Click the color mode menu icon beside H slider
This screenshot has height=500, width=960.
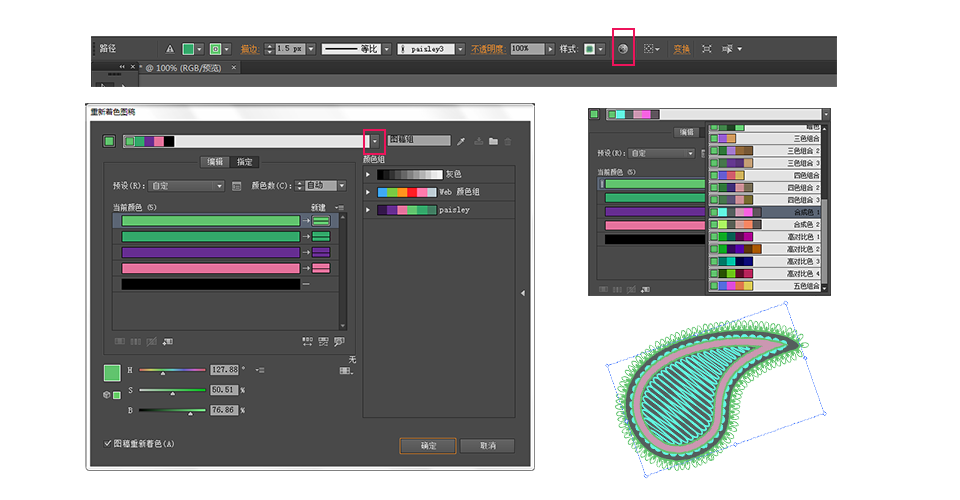tap(260, 369)
